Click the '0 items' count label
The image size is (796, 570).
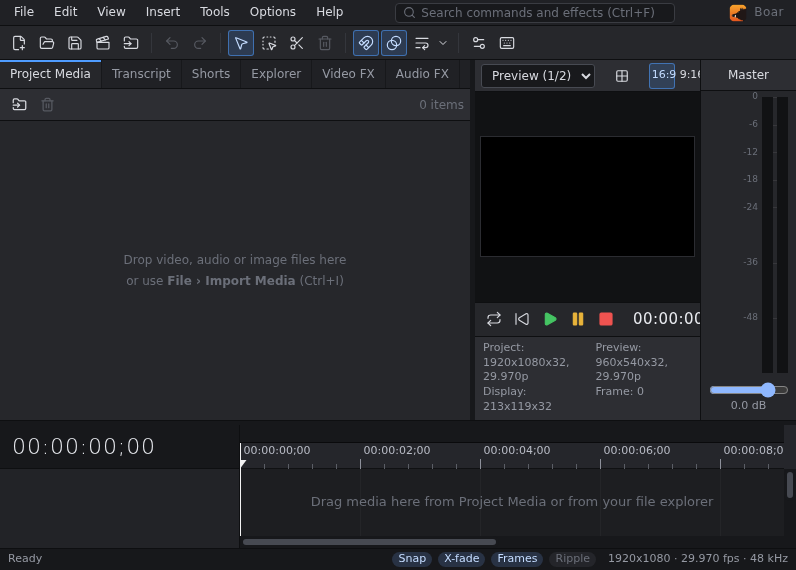pyautogui.click(x=441, y=105)
